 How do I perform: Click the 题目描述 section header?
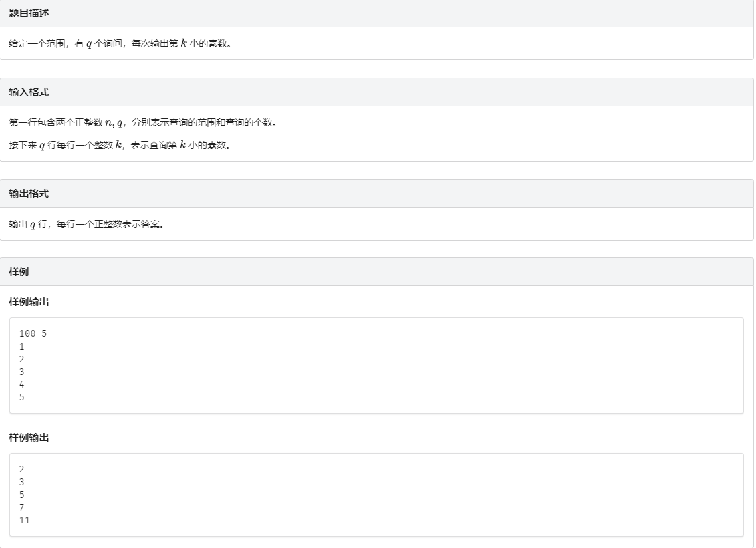click(29, 13)
